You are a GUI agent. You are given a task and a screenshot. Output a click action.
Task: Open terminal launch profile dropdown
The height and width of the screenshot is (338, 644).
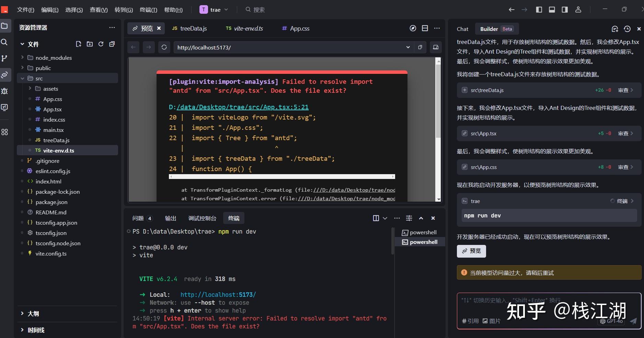coord(385,218)
